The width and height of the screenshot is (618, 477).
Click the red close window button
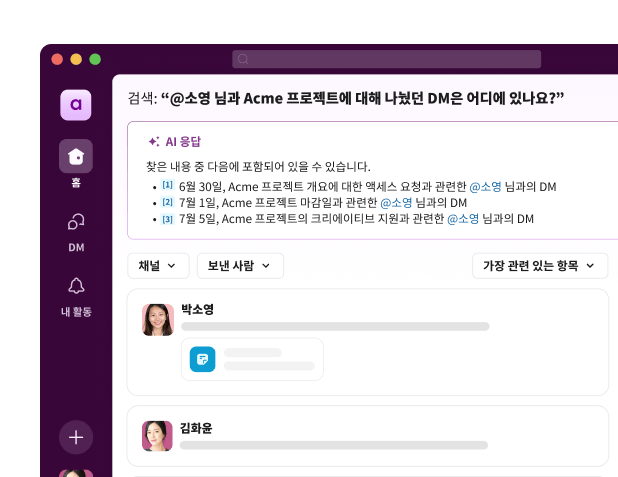point(57,59)
